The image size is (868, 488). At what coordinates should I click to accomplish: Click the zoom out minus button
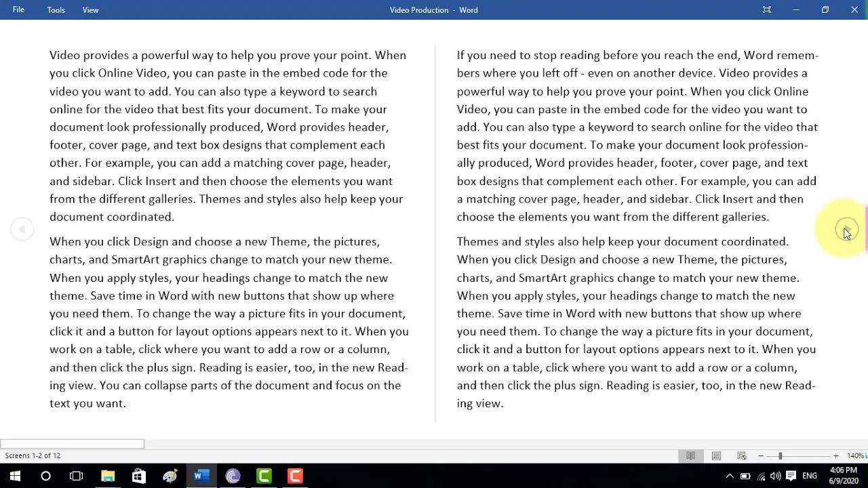pos(760,456)
